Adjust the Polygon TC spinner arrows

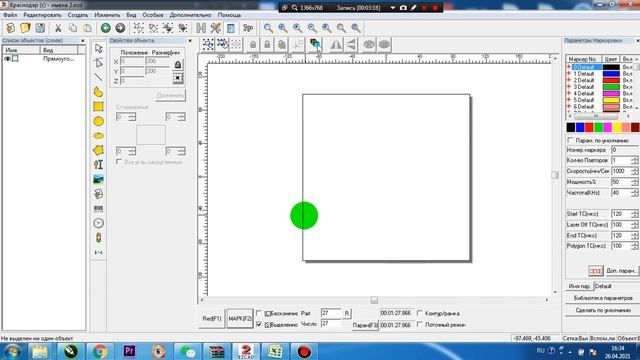pos(634,246)
